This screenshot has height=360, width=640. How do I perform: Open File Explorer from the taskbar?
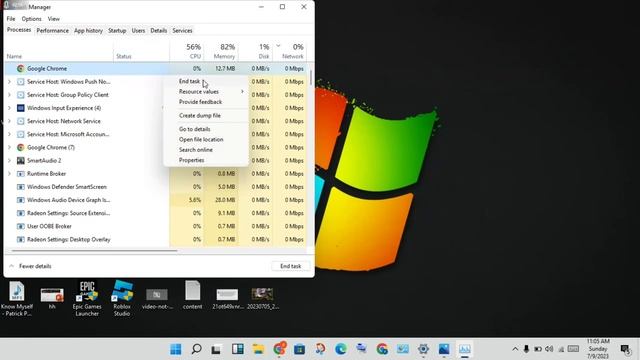coord(258,349)
